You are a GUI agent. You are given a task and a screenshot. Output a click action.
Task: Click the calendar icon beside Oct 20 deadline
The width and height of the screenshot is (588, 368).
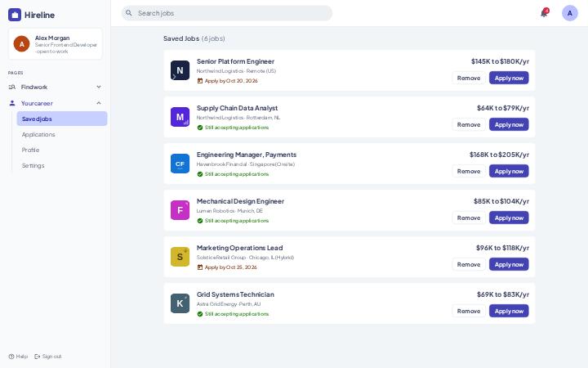(x=200, y=81)
